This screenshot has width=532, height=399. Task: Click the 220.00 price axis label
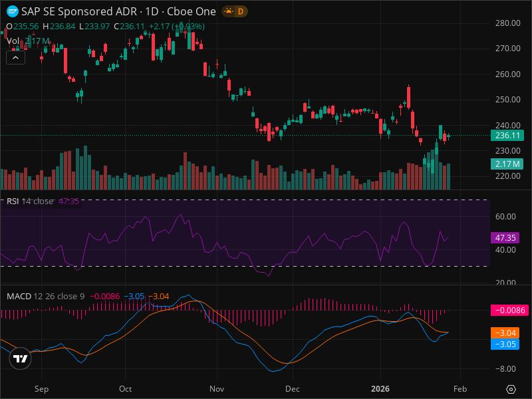point(507,176)
